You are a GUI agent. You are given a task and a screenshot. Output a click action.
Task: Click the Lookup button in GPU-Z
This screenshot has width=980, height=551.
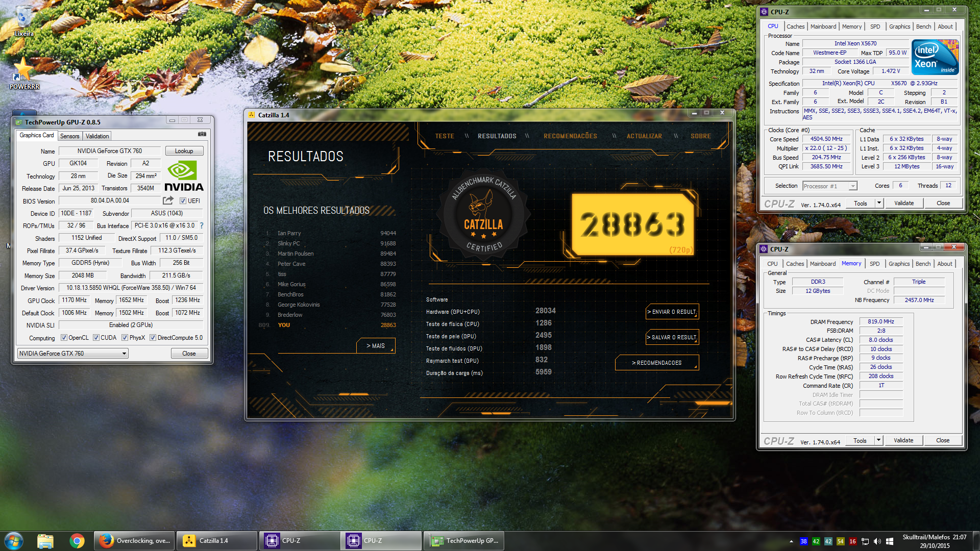(184, 151)
